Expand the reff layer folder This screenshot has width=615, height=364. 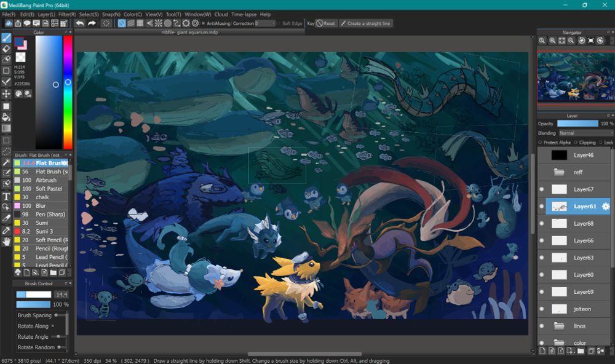click(559, 172)
